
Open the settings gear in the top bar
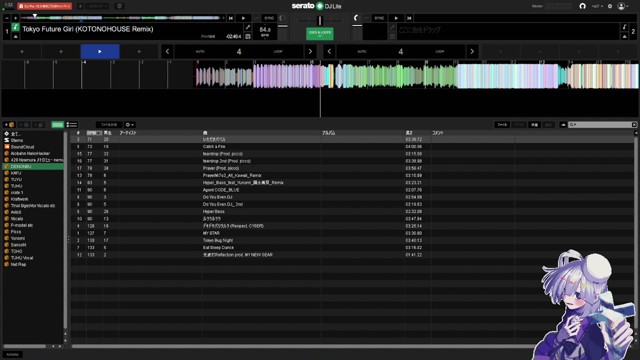tap(610, 6)
